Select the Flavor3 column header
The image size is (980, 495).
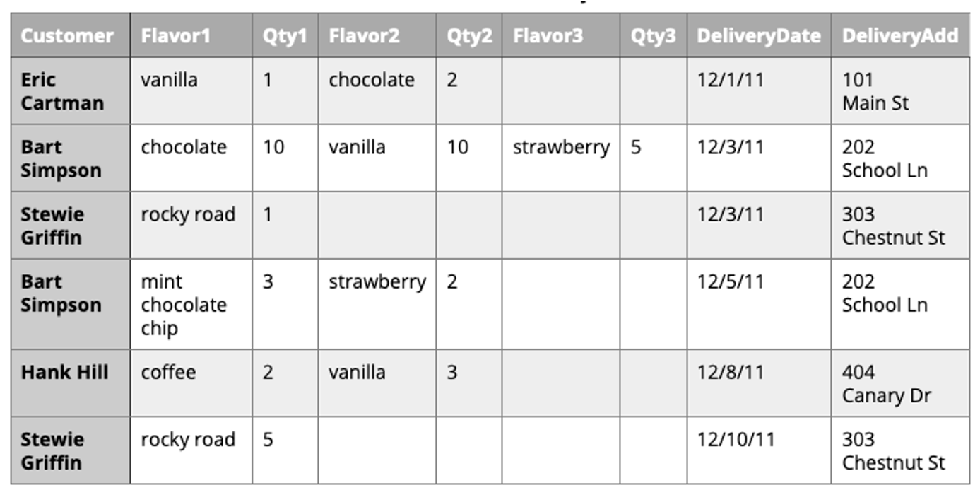(x=548, y=35)
